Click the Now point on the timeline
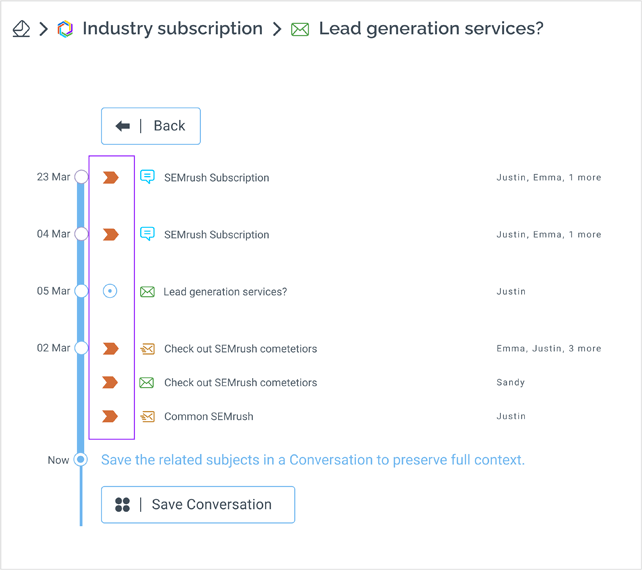Image resolution: width=642 pixels, height=570 pixels. point(81,459)
